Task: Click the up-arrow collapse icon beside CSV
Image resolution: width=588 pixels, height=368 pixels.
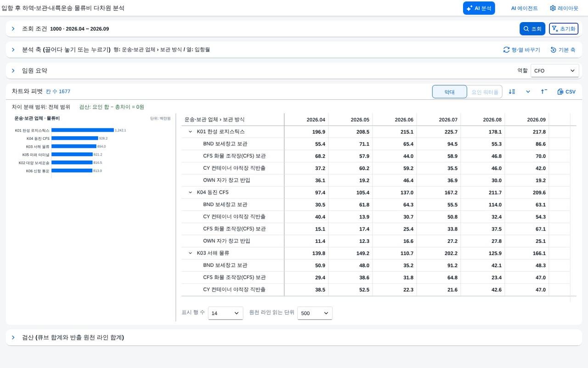Action: click(x=544, y=92)
